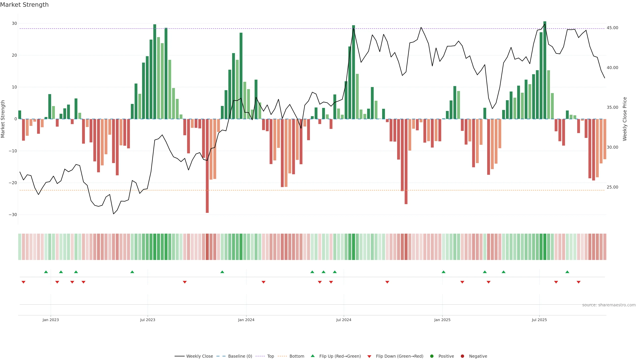This screenshot has height=362, width=644.
Task: Click the tallest dark green bar near Jul 2025
Action: pyautogui.click(x=545, y=70)
